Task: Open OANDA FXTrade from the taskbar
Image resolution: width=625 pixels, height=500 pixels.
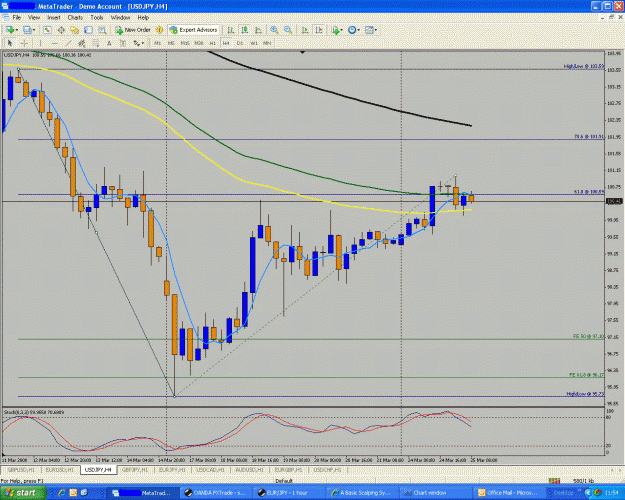Action: [x=215, y=493]
